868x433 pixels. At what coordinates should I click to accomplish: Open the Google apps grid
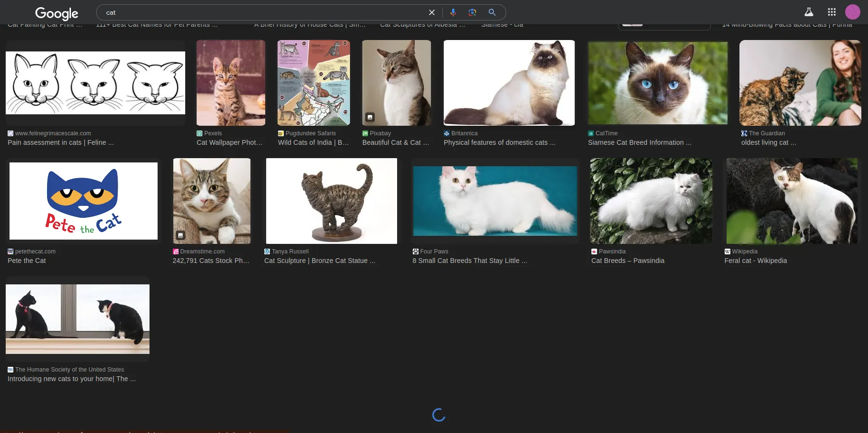pos(831,12)
